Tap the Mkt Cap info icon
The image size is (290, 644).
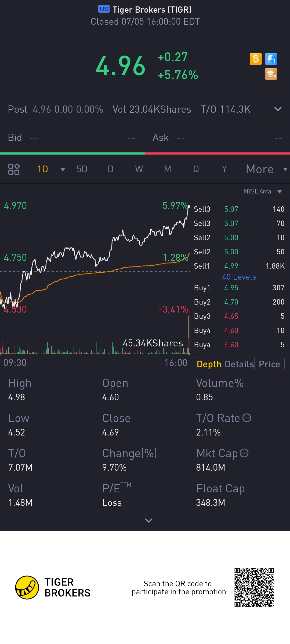244,453
